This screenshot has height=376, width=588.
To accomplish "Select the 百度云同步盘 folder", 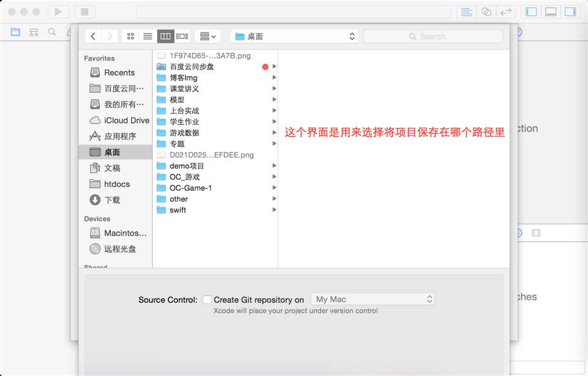I will click(x=216, y=67).
